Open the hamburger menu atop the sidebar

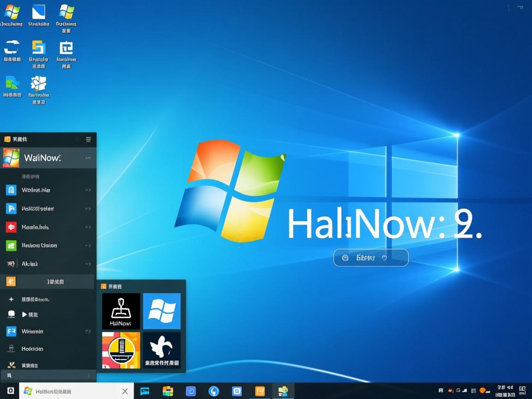coord(88,139)
